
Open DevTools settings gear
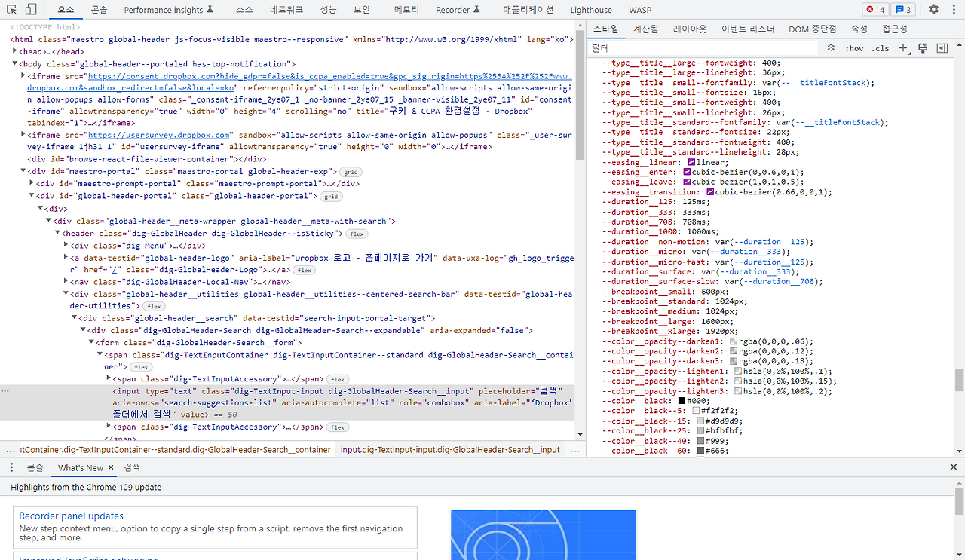pos(933,10)
